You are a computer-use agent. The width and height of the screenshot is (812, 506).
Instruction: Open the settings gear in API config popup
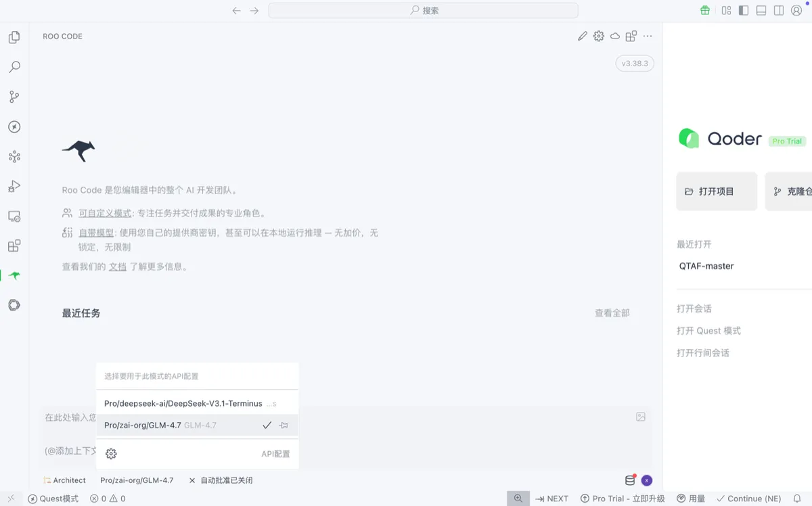pos(112,454)
